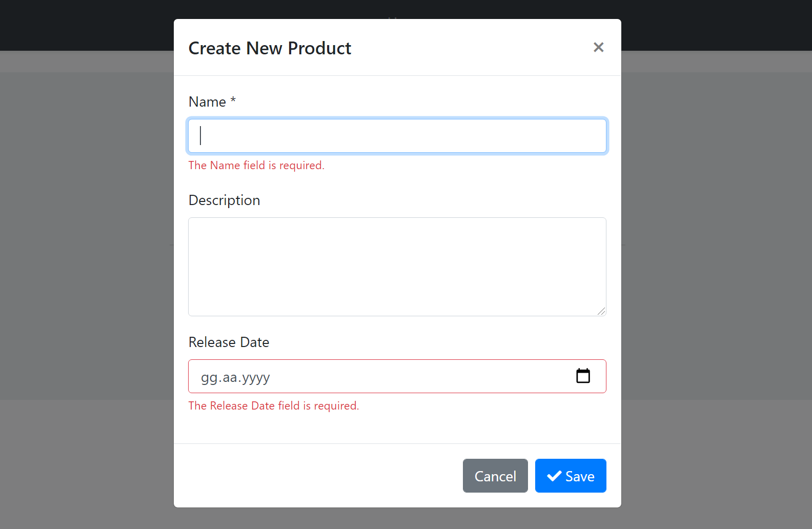This screenshot has width=812, height=529.
Task: Click the Description label
Action: pyautogui.click(x=224, y=200)
